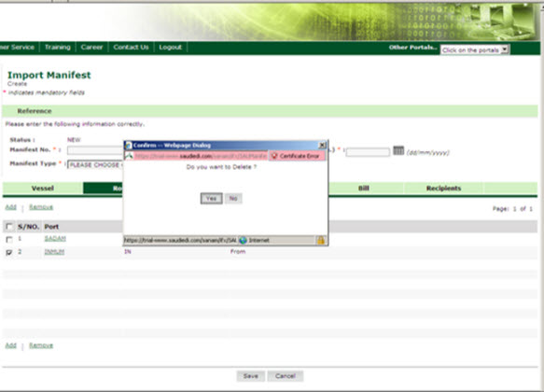The image size is (544, 392).
Task: Click the top Remove link
Action: point(41,207)
